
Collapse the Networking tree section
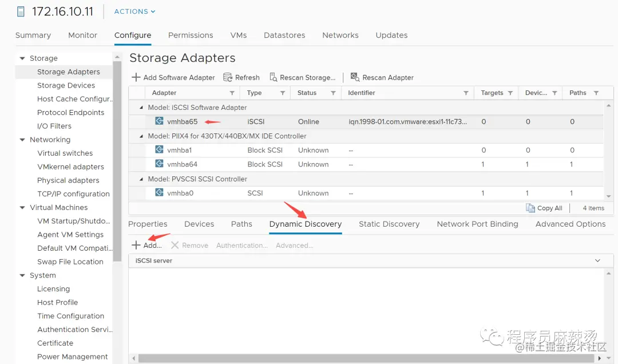click(x=22, y=140)
